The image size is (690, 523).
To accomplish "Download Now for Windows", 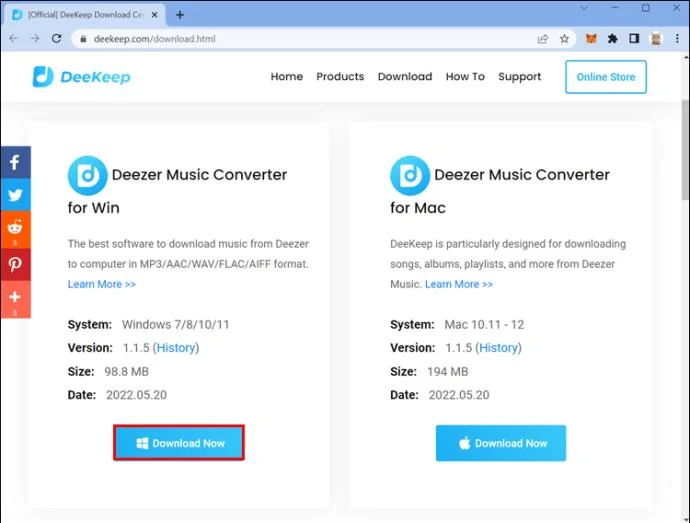I will pos(179,443).
